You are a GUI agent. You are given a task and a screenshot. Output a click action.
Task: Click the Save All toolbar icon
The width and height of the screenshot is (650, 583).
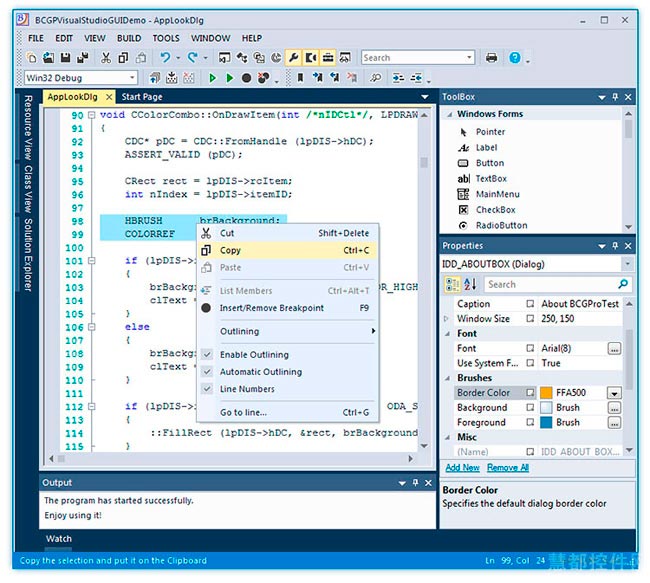[82, 57]
